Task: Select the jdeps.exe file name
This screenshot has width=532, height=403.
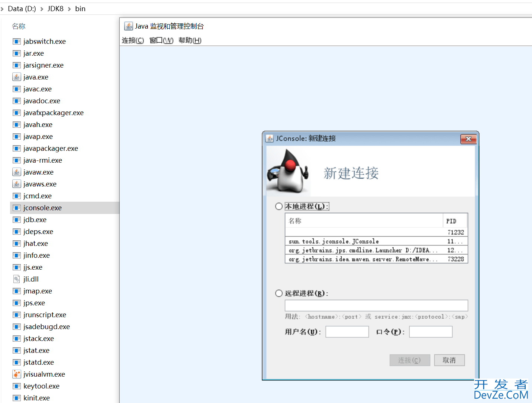Action: pyautogui.click(x=38, y=232)
